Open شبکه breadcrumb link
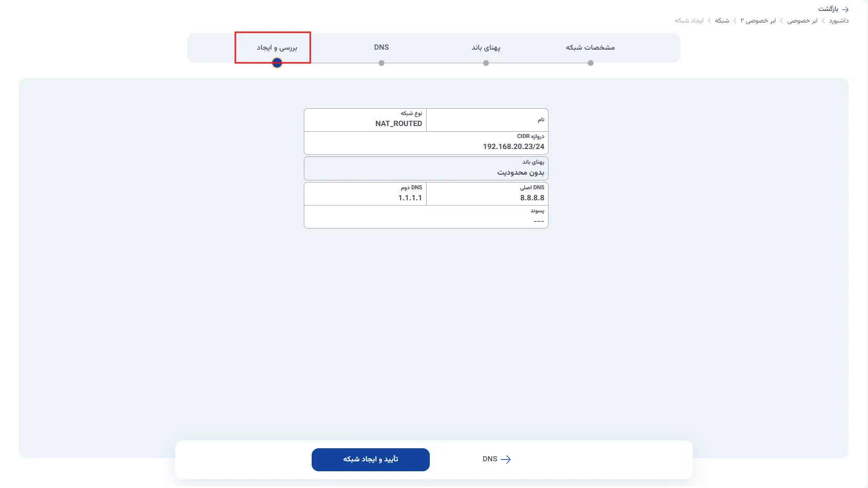This screenshot has height=488, width=868. click(x=722, y=21)
